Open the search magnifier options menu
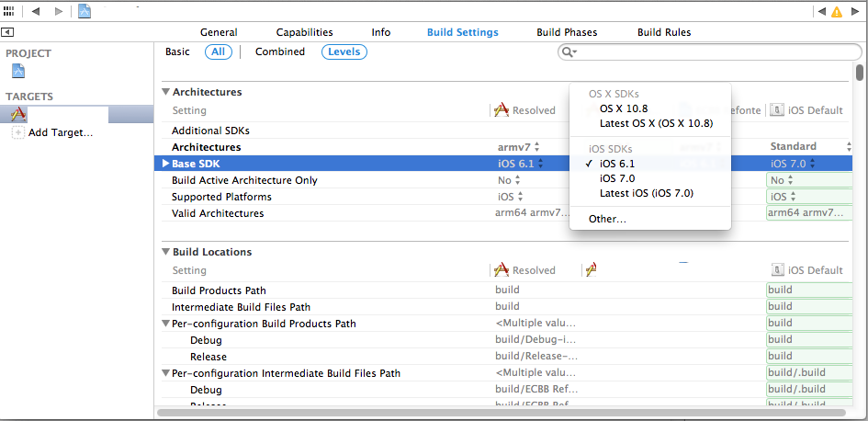This screenshot has width=868, height=421. (x=569, y=52)
